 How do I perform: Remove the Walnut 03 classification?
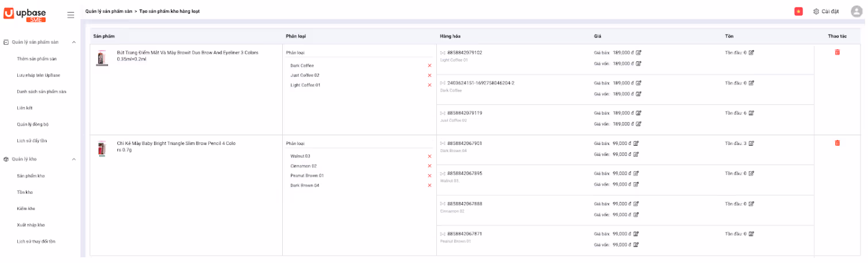tap(429, 156)
